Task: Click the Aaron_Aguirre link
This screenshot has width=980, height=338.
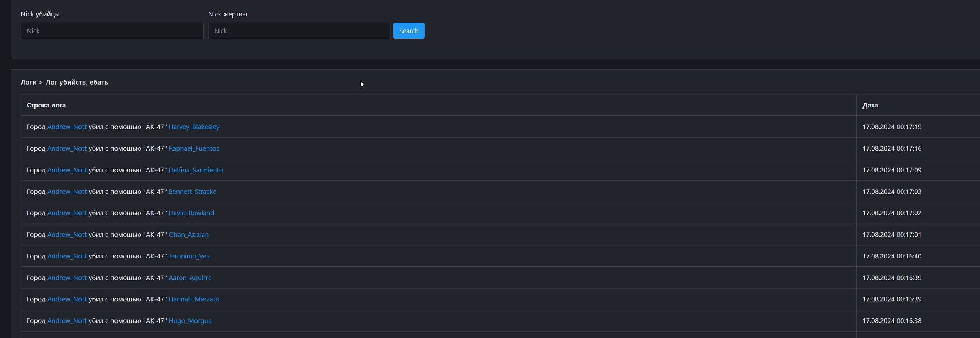Action: point(190,278)
